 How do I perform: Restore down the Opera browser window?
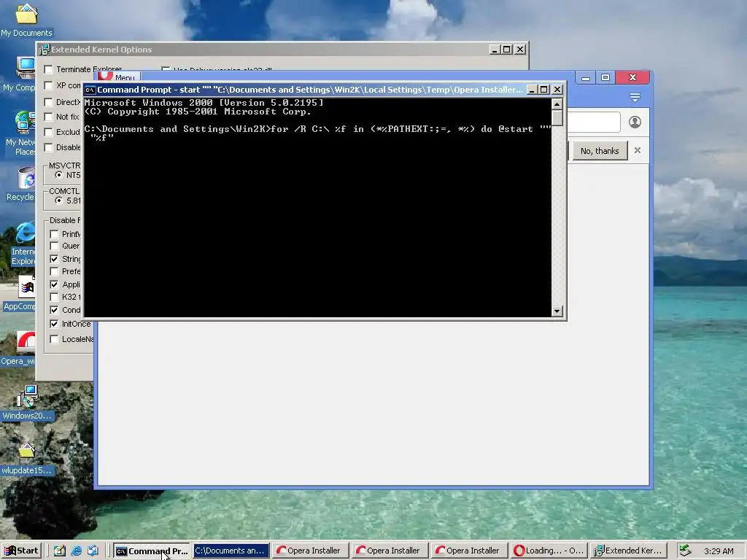tap(605, 77)
